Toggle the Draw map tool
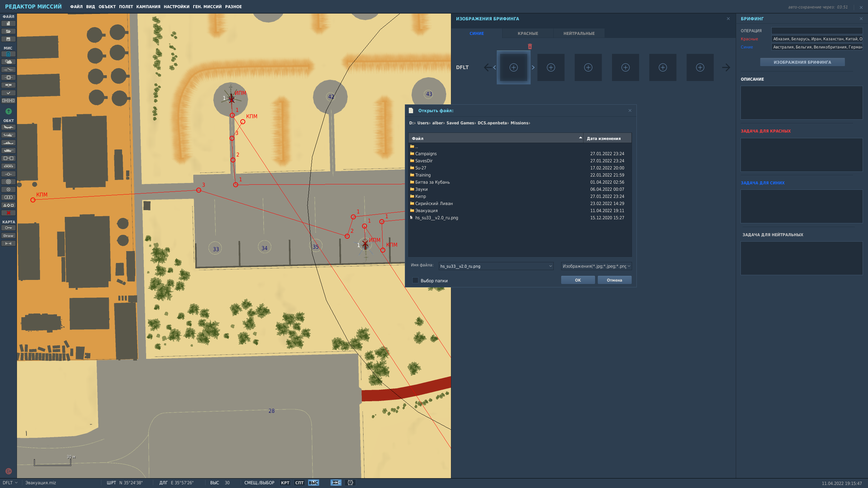 click(x=8, y=236)
